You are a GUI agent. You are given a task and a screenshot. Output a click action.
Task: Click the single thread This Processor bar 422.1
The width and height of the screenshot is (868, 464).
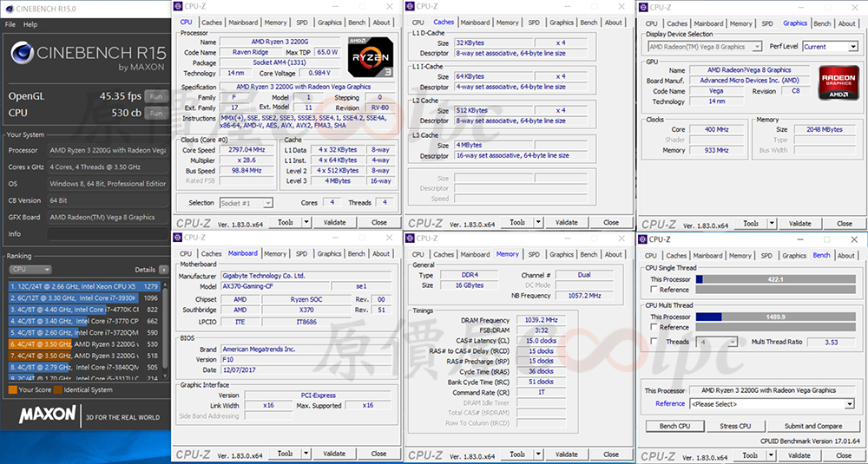(x=775, y=279)
